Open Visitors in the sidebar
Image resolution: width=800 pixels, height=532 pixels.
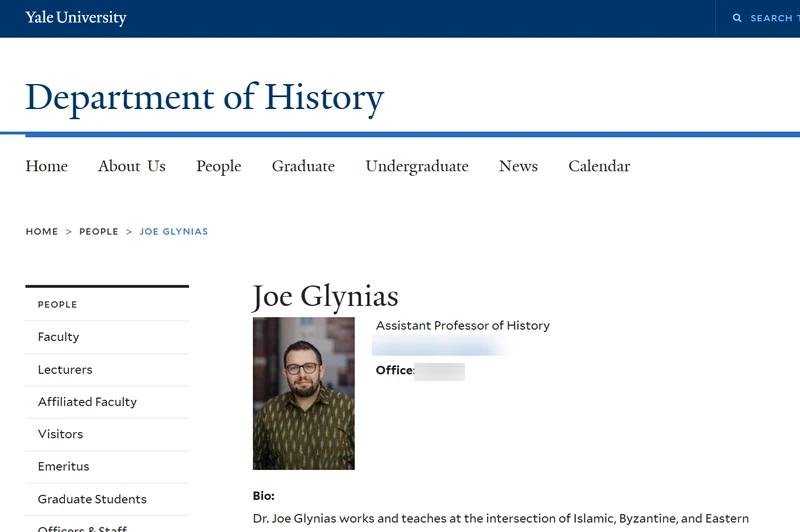click(x=107, y=434)
